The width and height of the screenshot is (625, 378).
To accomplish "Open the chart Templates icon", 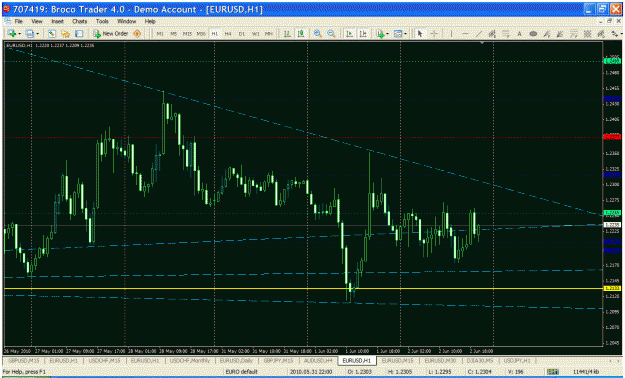I will (x=398, y=34).
